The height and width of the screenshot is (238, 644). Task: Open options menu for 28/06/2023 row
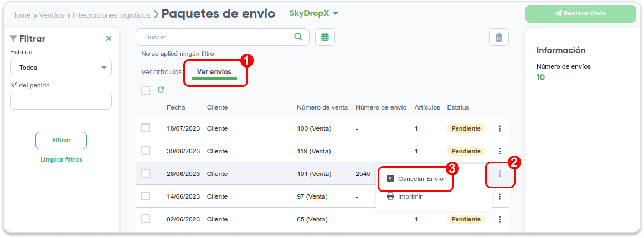point(500,174)
